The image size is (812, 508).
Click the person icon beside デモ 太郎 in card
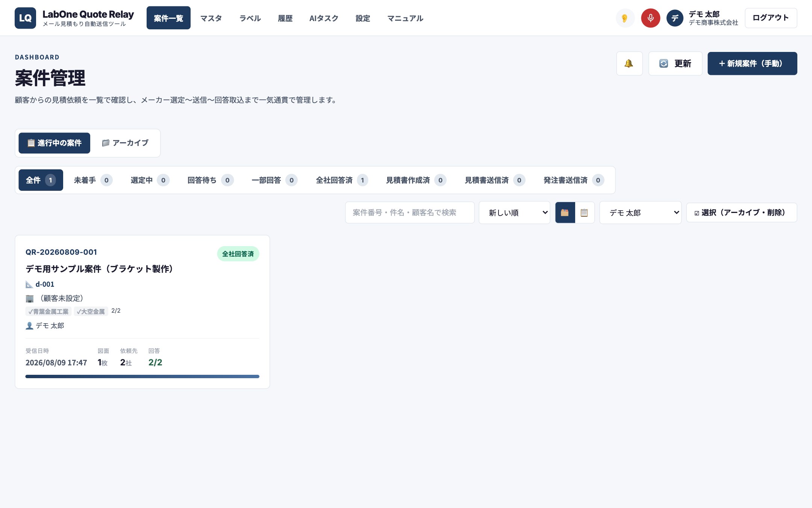[29, 325]
